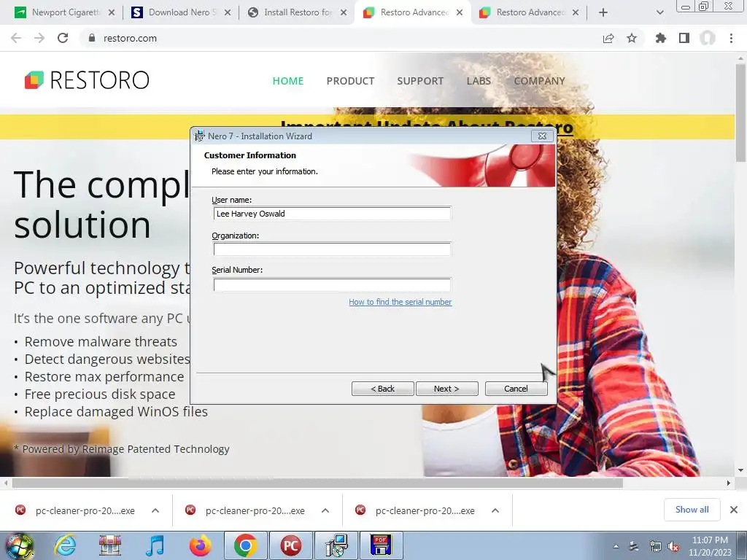Open first pc-cleaner-pro exe download

click(75, 510)
